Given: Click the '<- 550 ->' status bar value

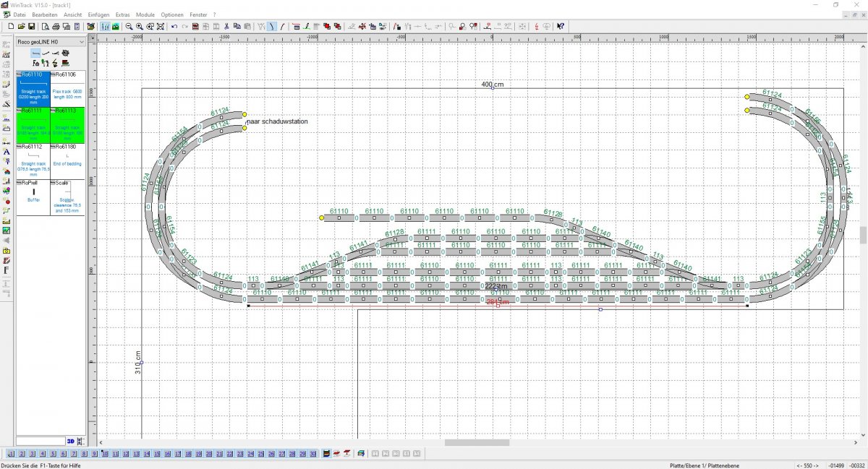Looking at the screenshot, I should [809, 465].
